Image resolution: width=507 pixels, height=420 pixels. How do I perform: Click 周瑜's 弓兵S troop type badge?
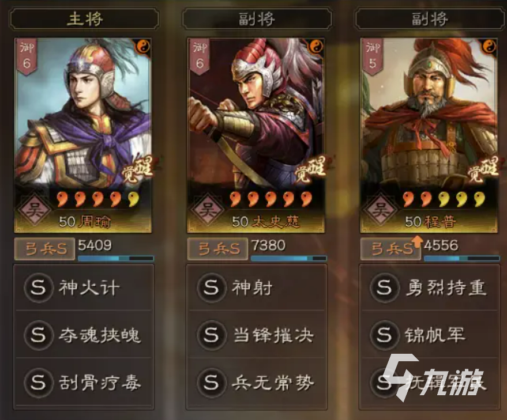(x=45, y=249)
